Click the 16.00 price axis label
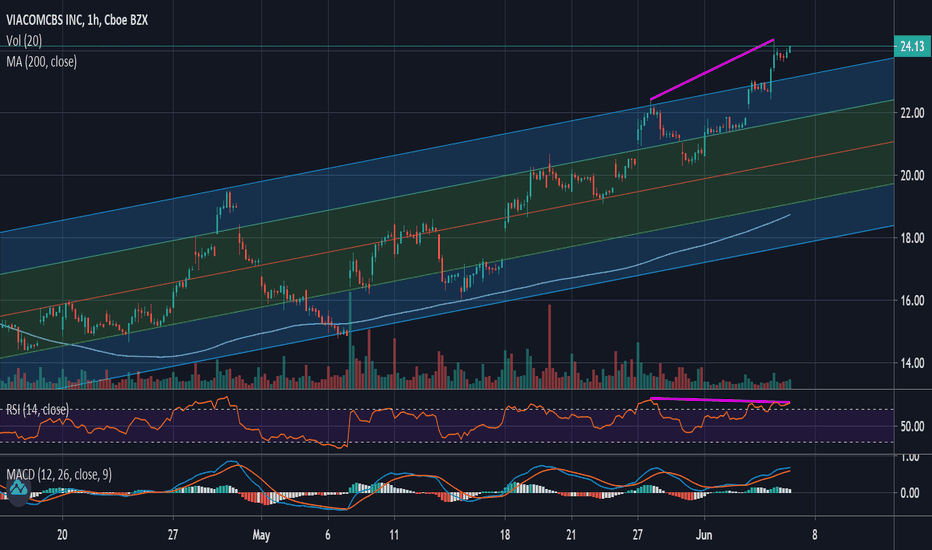 click(x=912, y=300)
